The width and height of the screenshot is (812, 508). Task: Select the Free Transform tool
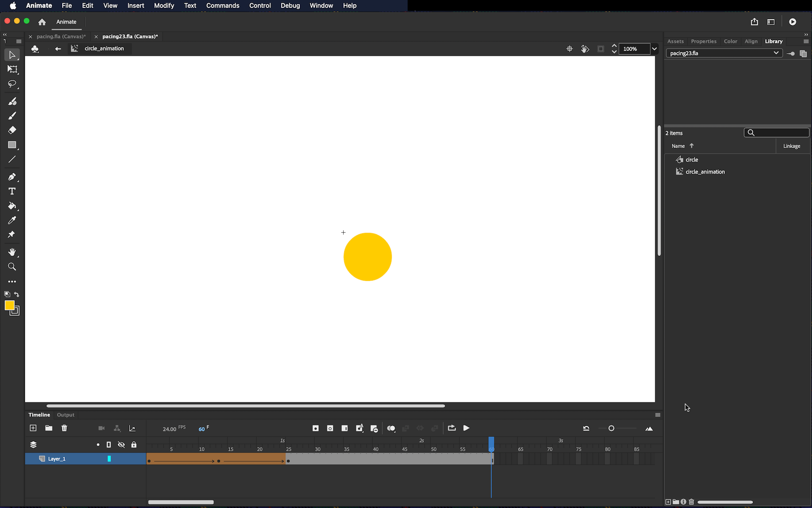pyautogui.click(x=12, y=70)
